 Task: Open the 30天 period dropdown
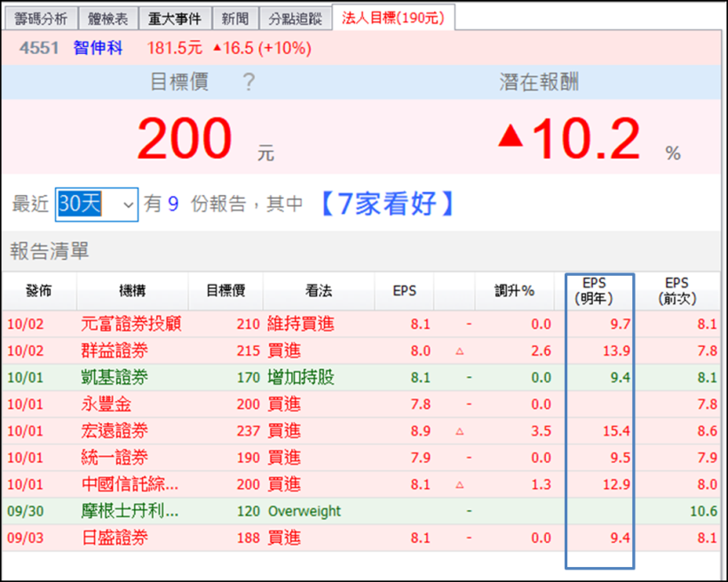(x=97, y=204)
